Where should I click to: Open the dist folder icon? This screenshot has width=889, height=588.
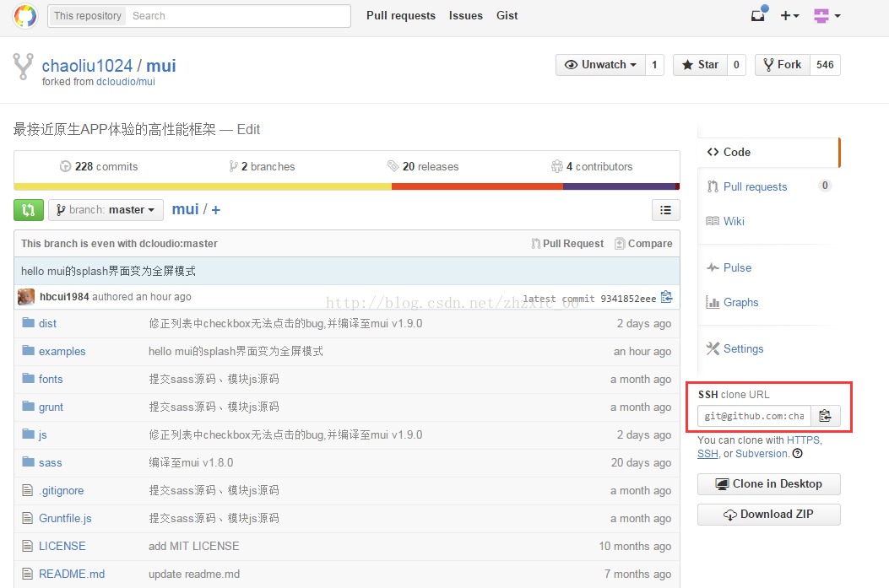(29, 323)
